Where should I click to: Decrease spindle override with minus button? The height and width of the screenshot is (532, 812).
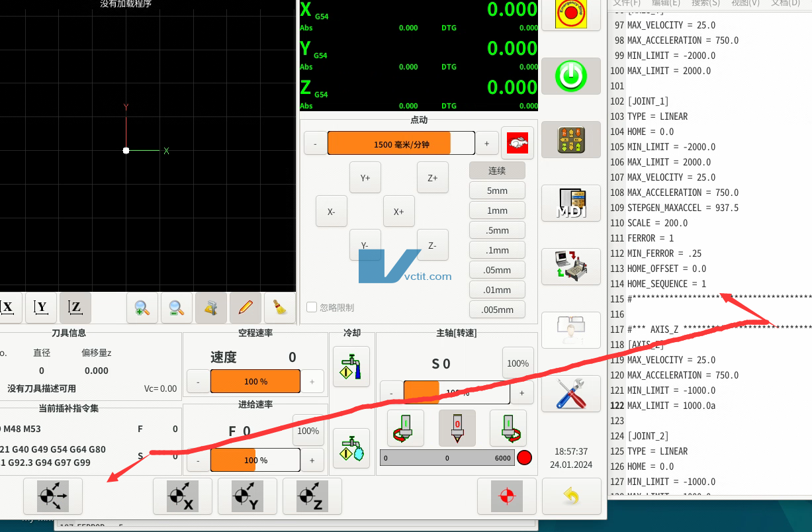coord(391,392)
